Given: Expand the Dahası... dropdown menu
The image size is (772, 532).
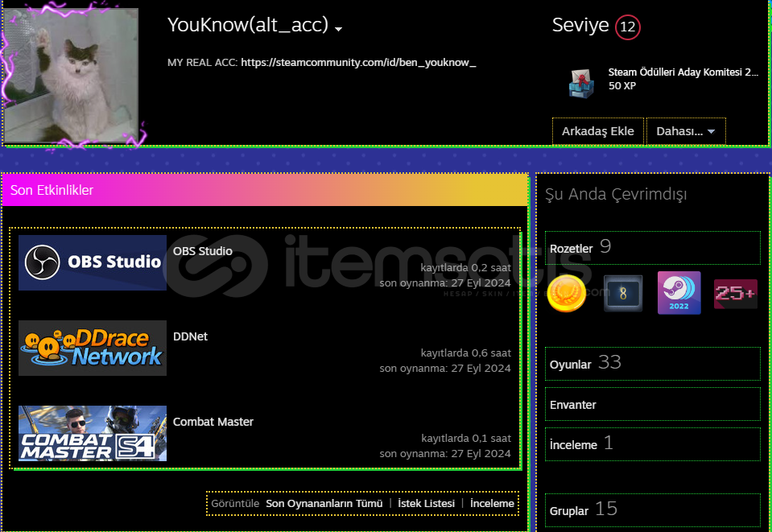Looking at the screenshot, I should pyautogui.click(x=686, y=131).
